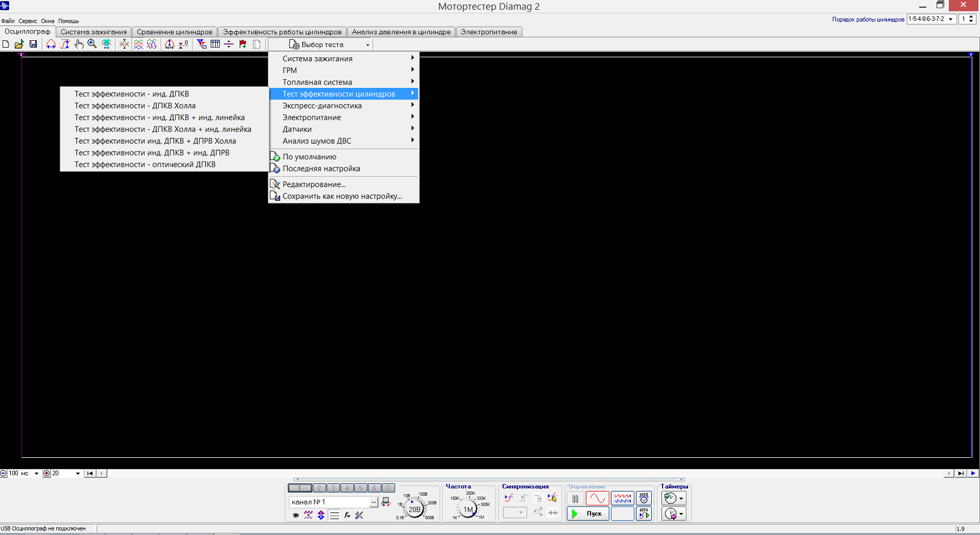Click the канал № 1 name field
The height and width of the screenshot is (535, 980).
click(329, 502)
